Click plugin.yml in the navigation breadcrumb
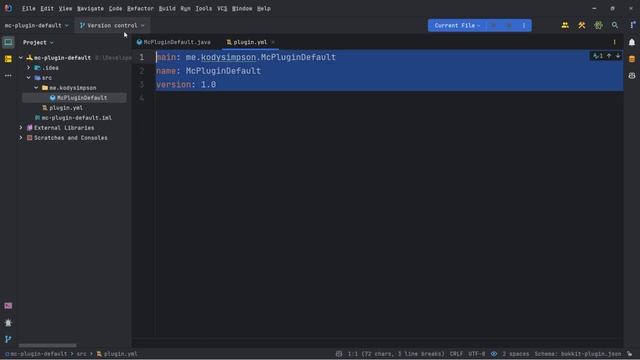This screenshot has height=360, width=640. click(x=117, y=354)
